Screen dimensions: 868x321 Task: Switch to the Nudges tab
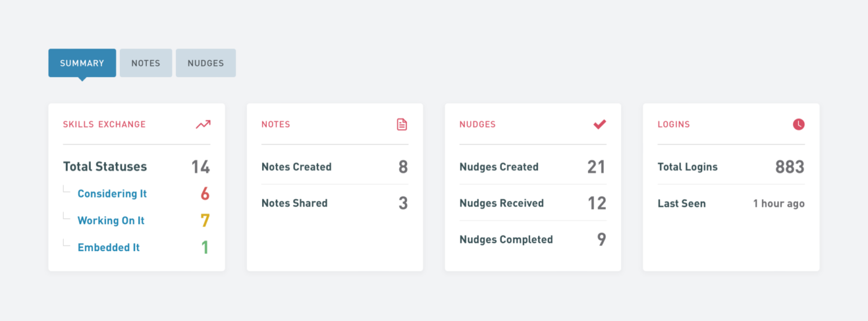(x=206, y=63)
